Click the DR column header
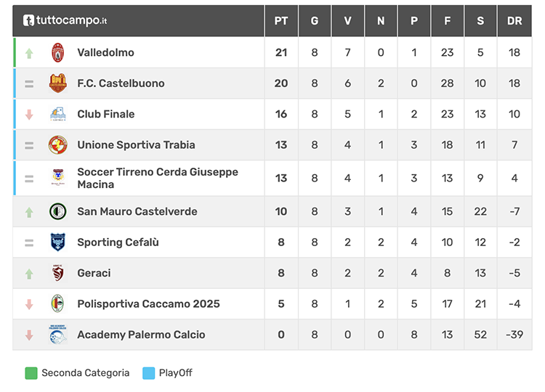 [514, 21]
